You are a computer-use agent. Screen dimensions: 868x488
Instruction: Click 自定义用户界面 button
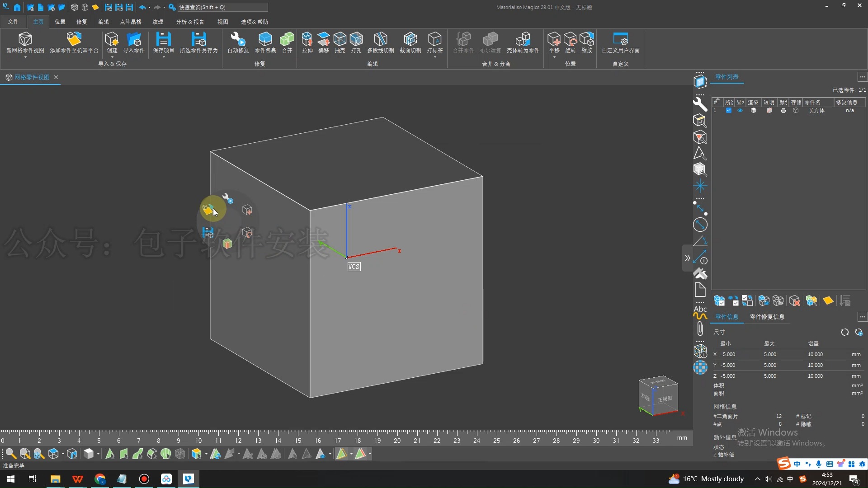pos(620,43)
